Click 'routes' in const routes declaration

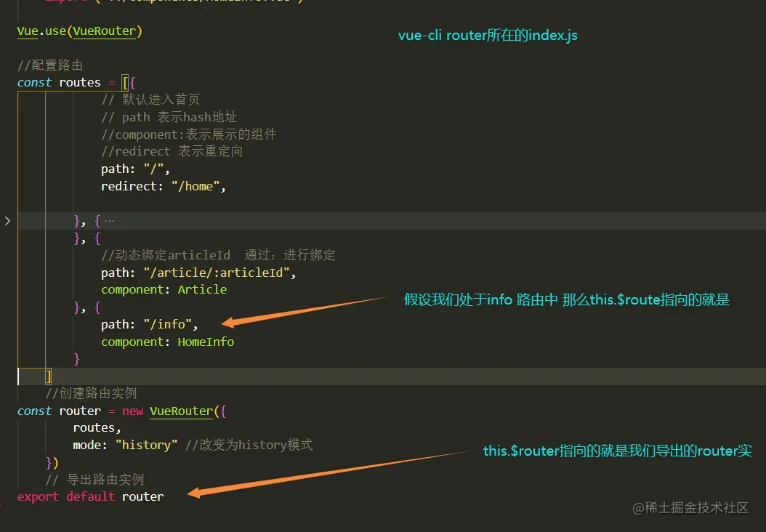(x=80, y=82)
